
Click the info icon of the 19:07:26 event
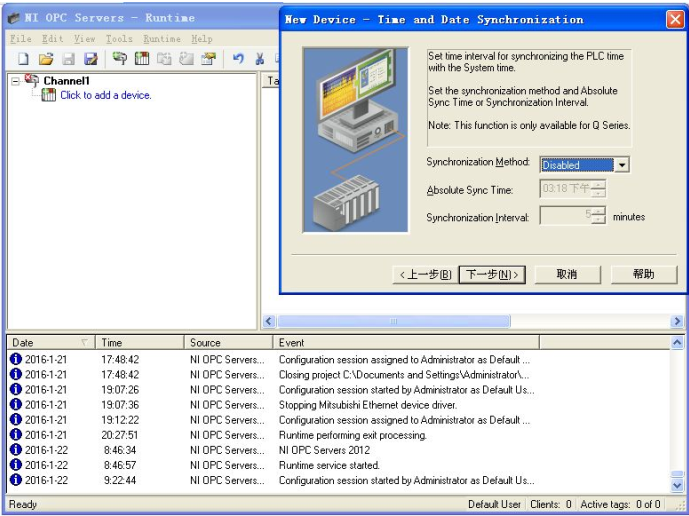pos(15,389)
